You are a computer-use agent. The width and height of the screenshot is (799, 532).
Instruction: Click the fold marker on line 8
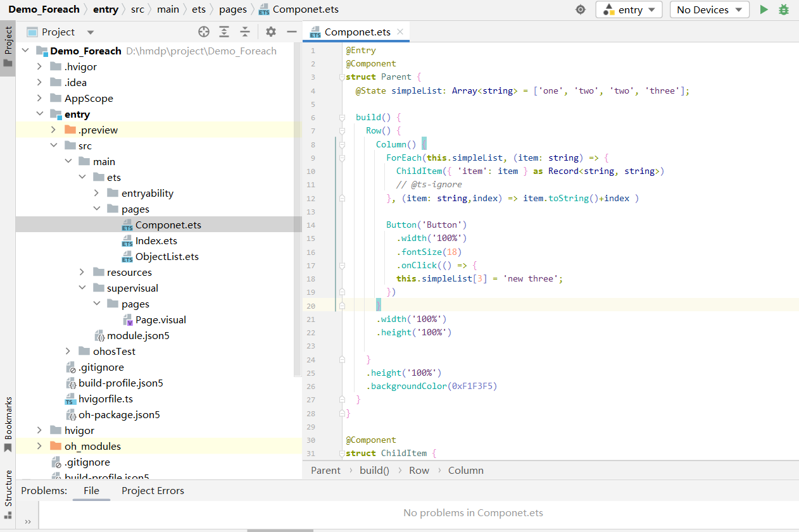coord(342,144)
